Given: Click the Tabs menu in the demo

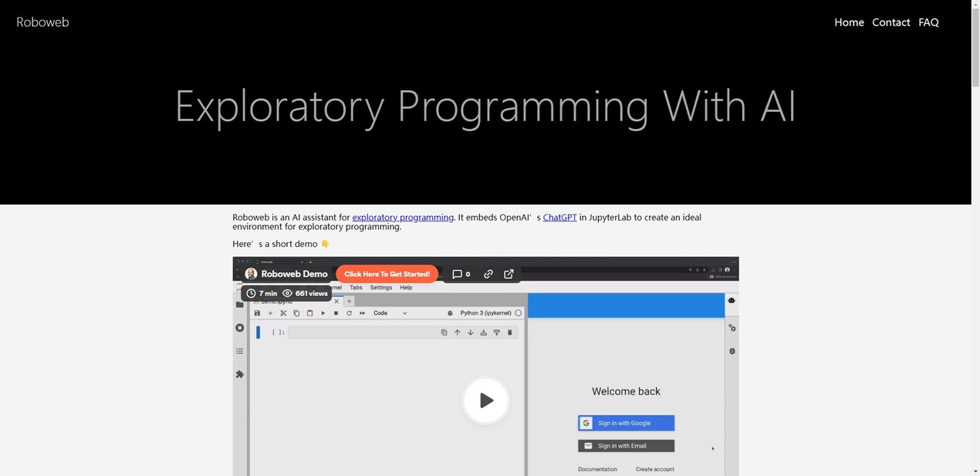Looking at the screenshot, I should [x=356, y=288].
